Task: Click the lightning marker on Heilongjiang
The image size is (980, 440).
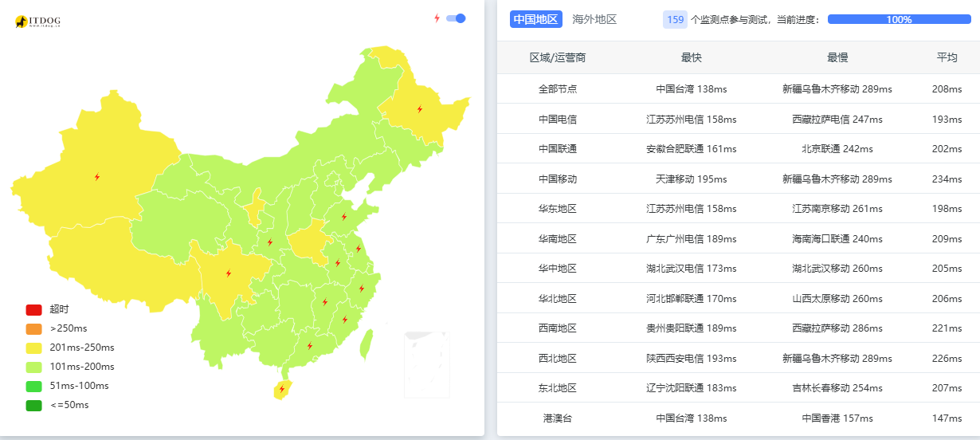Action: coord(420,109)
